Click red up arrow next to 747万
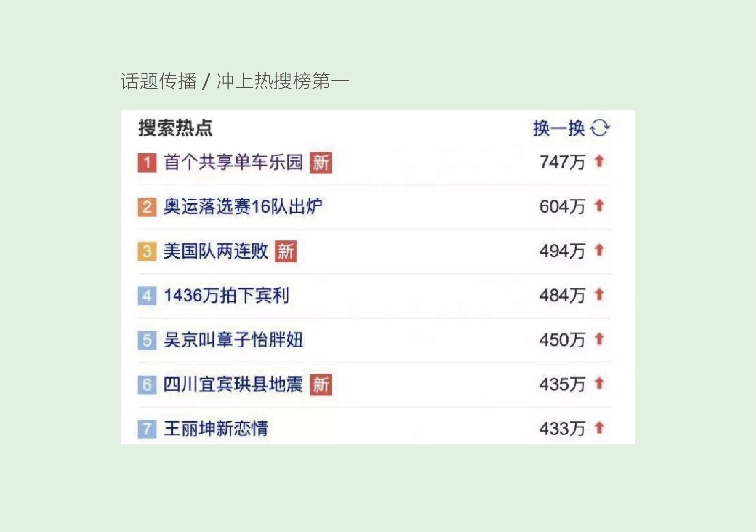The width and height of the screenshot is (756, 532). [x=599, y=161]
